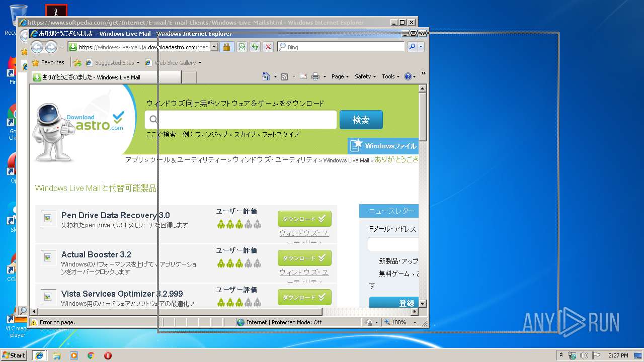Click the Pen Drive Data Recovery 3.0 link
This screenshot has width=644, height=362.
coord(115,215)
